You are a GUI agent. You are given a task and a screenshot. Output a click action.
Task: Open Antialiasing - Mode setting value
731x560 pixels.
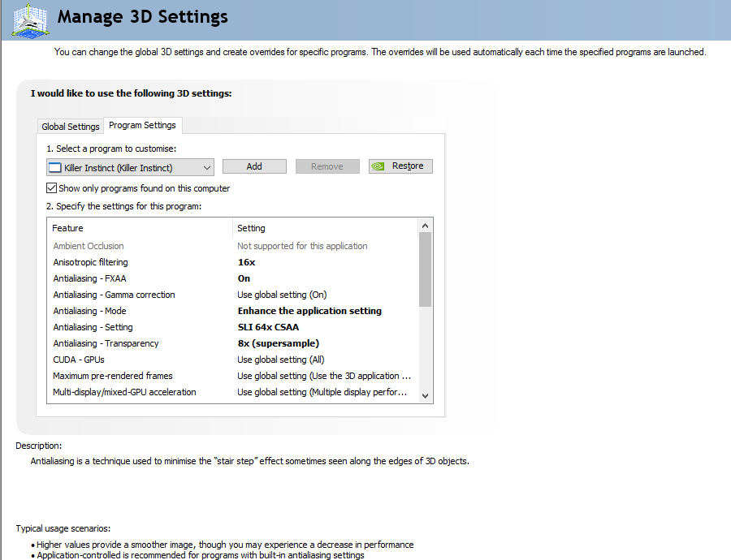click(x=309, y=311)
